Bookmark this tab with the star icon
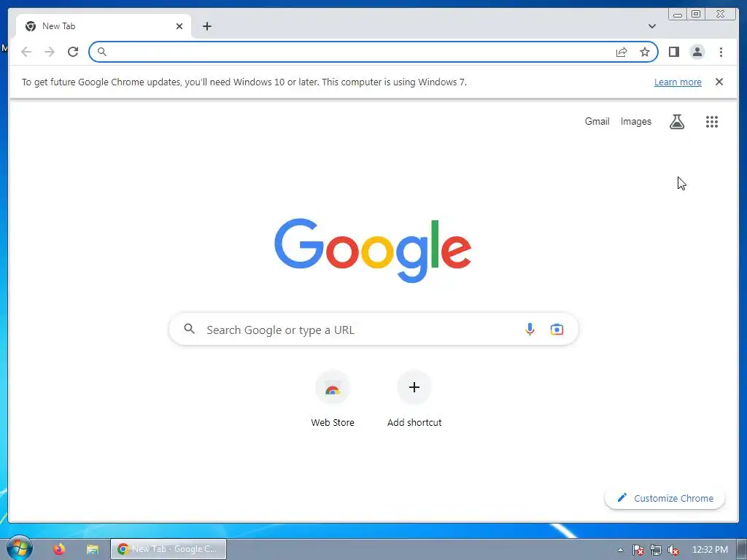This screenshot has width=747, height=560. [645, 52]
